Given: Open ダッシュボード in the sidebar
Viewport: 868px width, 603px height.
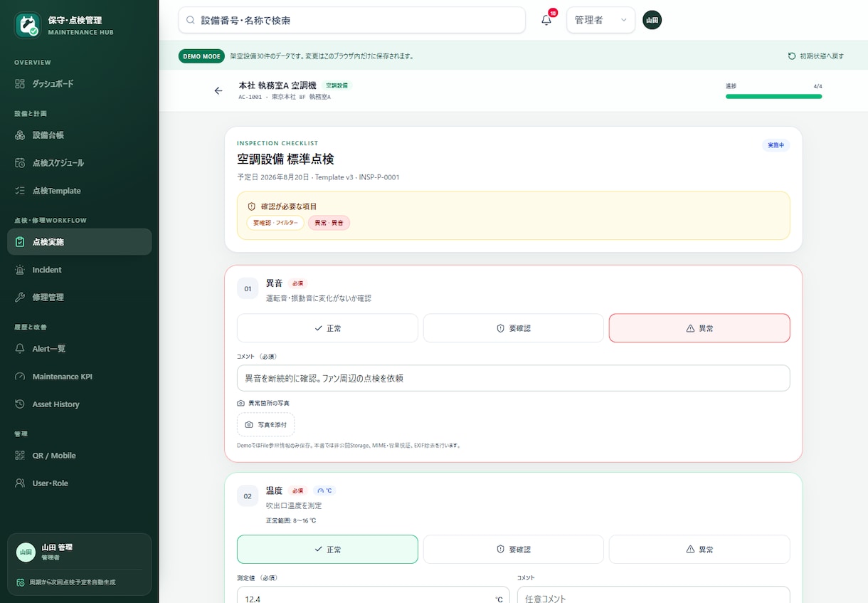Looking at the screenshot, I should pyautogui.click(x=80, y=84).
